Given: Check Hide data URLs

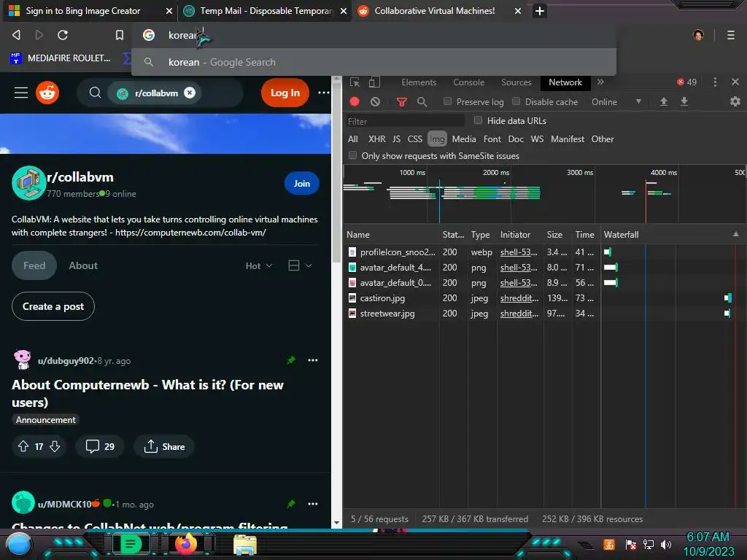Looking at the screenshot, I should (x=478, y=120).
